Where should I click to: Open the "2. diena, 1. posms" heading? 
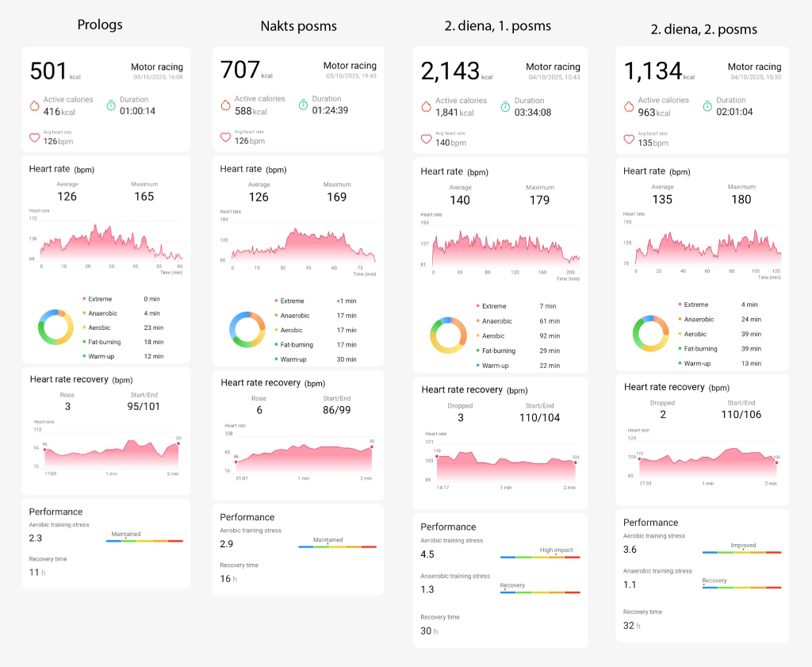coord(498,26)
